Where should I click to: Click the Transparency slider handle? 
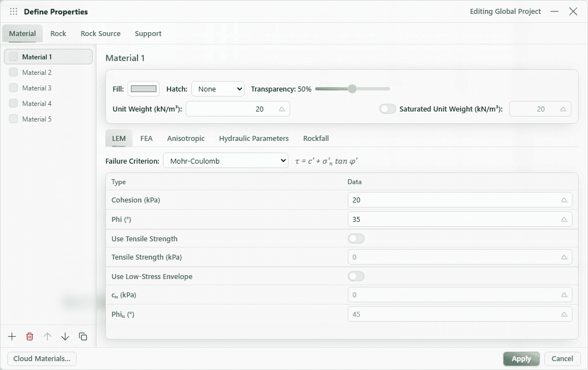point(352,89)
